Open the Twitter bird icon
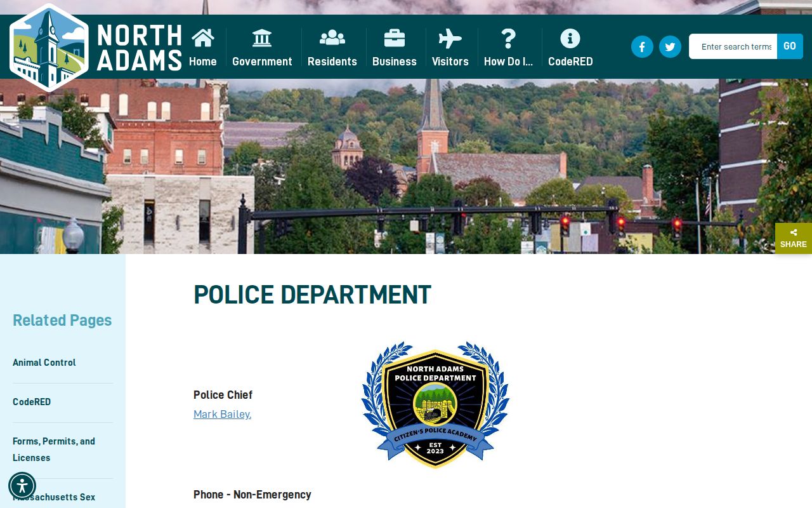 [670, 46]
